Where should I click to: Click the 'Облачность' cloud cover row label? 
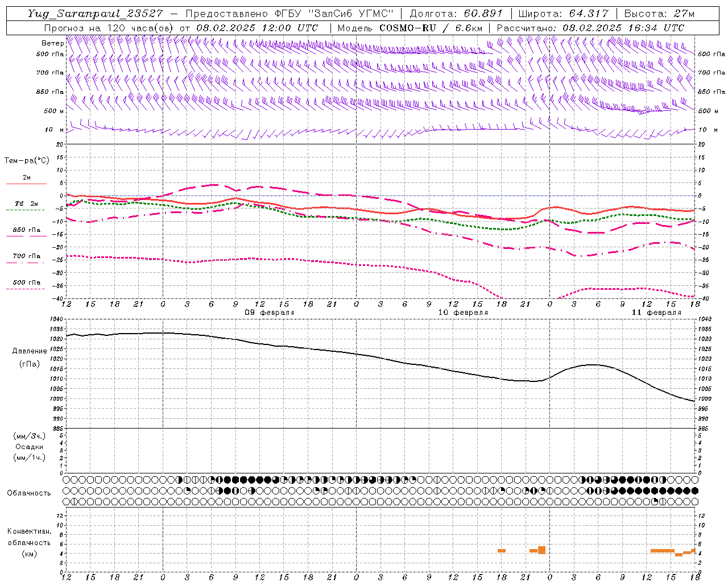[x=29, y=493]
